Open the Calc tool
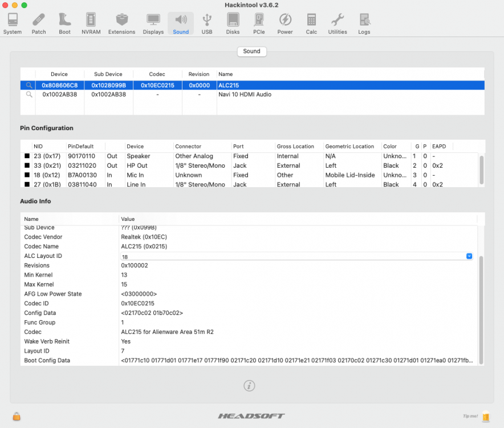The width and height of the screenshot is (504, 428). click(311, 23)
